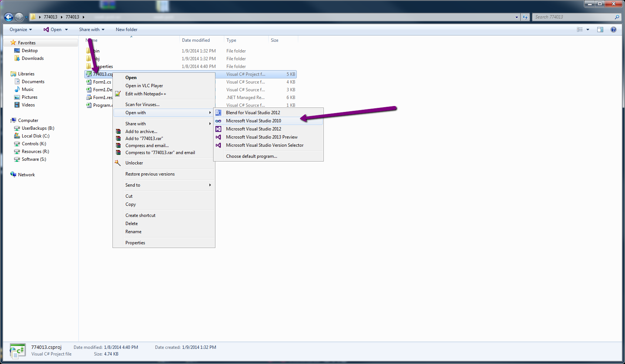Click the WinRAR icon beside Compress and email

tap(118, 146)
